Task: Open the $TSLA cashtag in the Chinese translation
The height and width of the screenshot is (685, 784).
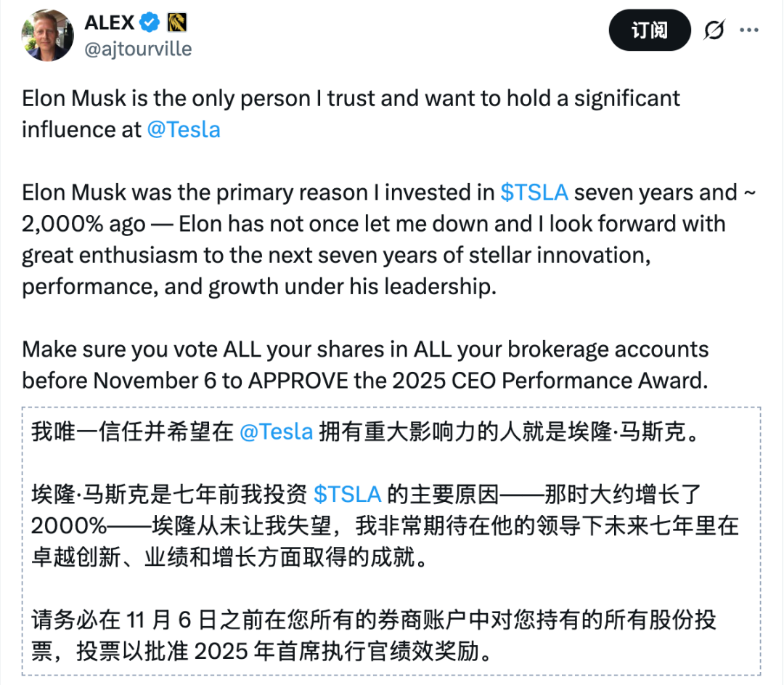Action: coord(347,494)
